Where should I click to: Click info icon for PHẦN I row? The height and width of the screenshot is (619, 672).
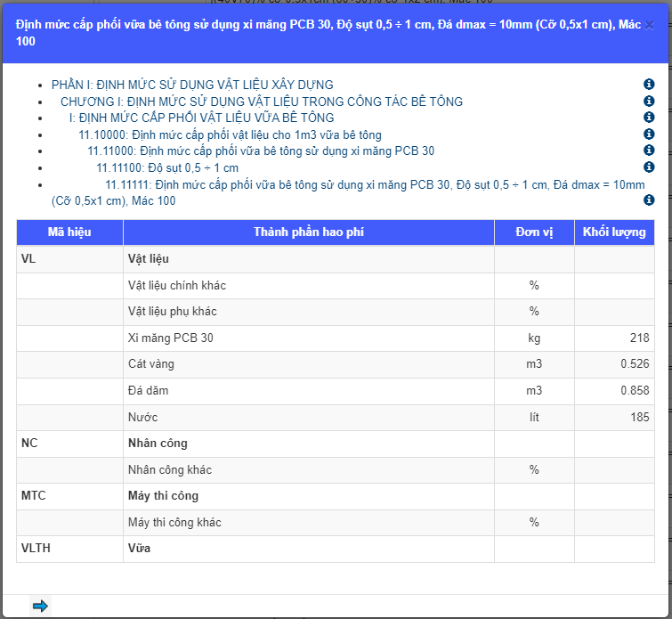(x=649, y=84)
